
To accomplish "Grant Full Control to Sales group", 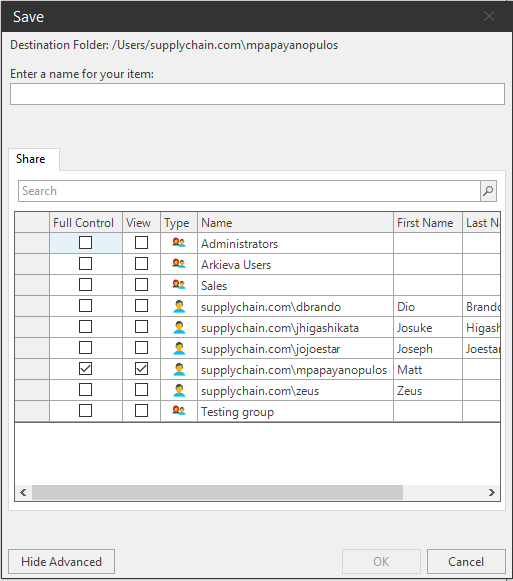I will [85, 285].
